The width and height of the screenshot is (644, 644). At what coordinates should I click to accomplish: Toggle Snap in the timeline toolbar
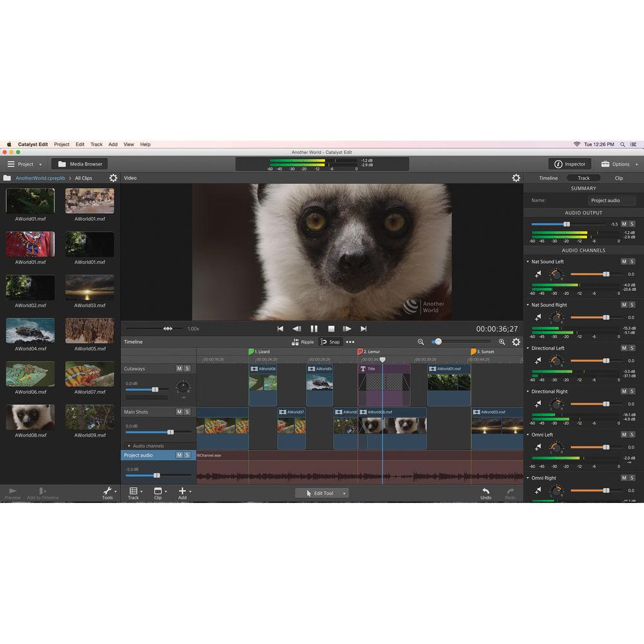[x=331, y=342]
